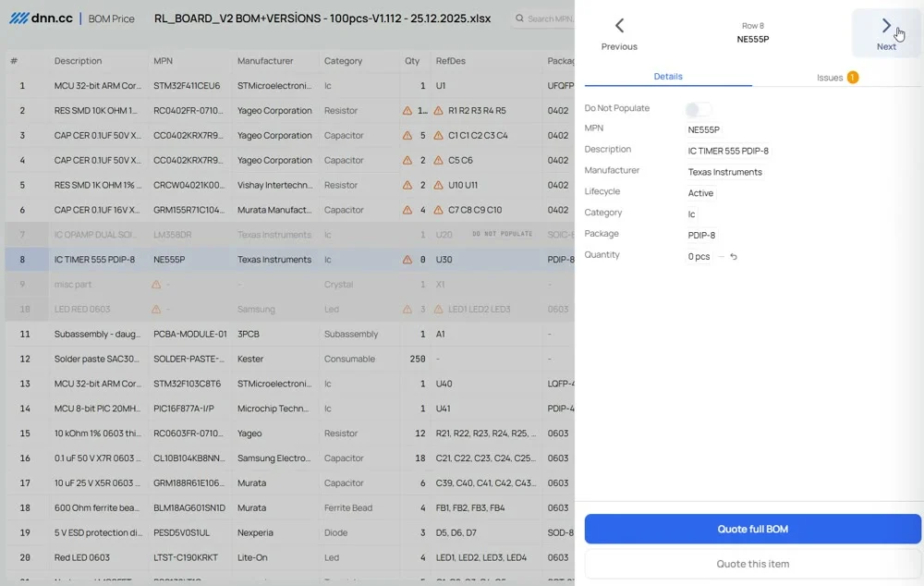This screenshot has height=586, width=924.
Task: Click the CRCW04021K00 MPN cell
Action: pyautogui.click(x=189, y=185)
